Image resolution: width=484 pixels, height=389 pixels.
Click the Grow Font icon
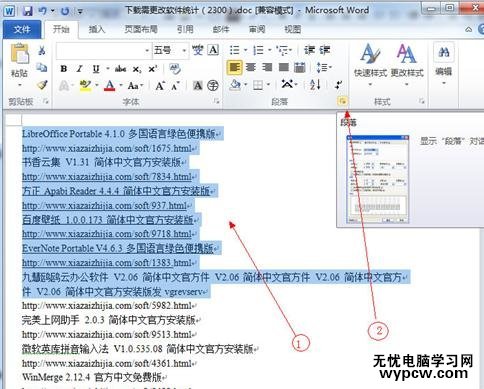click(x=160, y=86)
